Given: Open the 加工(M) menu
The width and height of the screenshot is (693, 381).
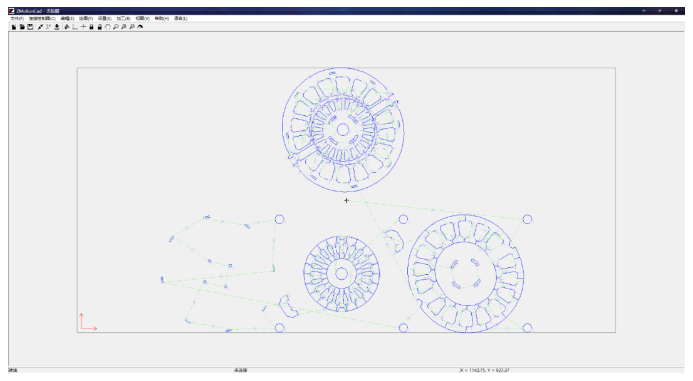Looking at the screenshot, I should (123, 19).
